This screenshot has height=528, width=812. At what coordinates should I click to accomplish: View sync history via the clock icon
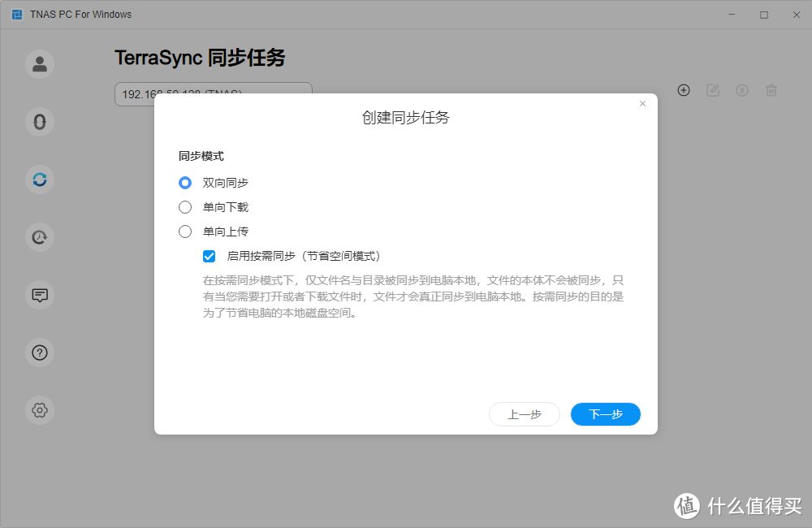click(x=40, y=237)
